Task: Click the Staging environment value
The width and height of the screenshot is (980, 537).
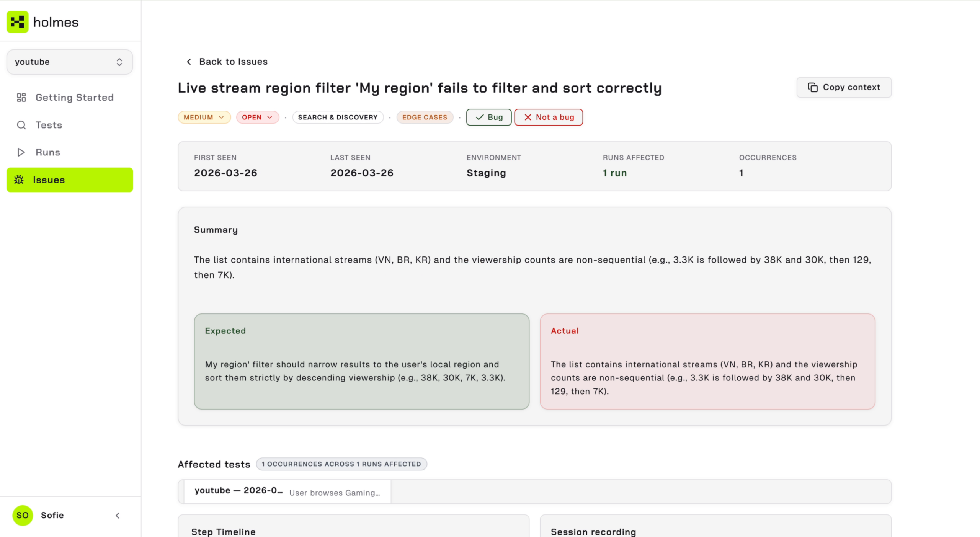Action: tap(486, 173)
